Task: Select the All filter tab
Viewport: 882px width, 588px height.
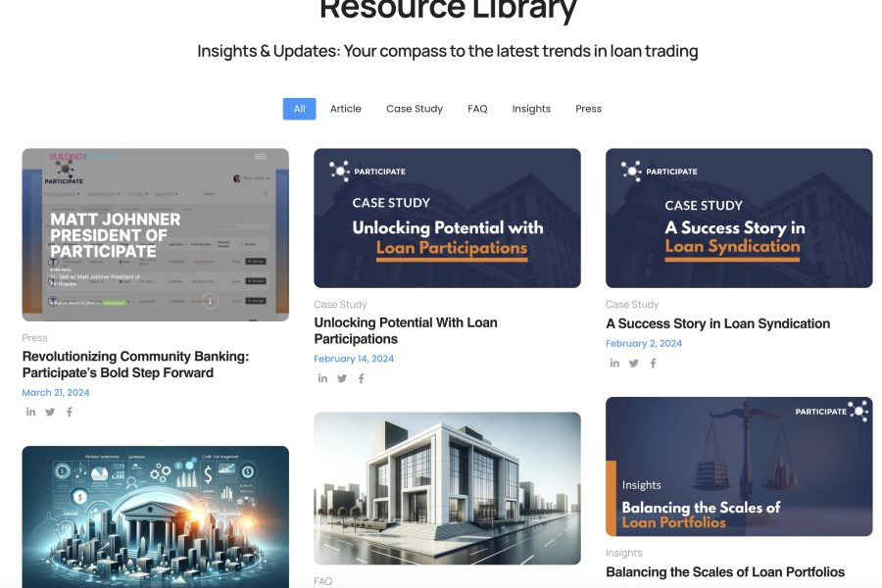Action: [x=299, y=109]
